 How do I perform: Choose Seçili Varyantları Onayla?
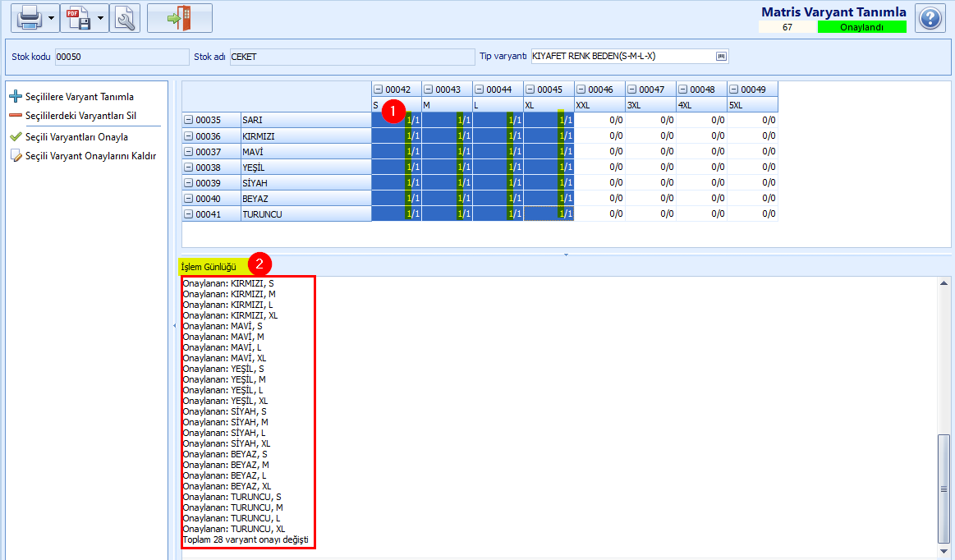[x=76, y=137]
